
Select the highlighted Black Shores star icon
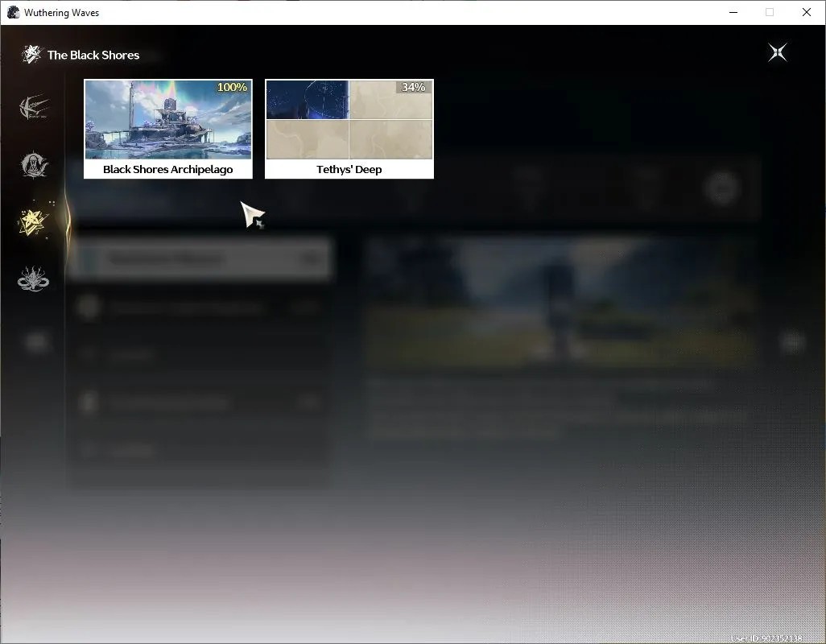click(x=34, y=222)
